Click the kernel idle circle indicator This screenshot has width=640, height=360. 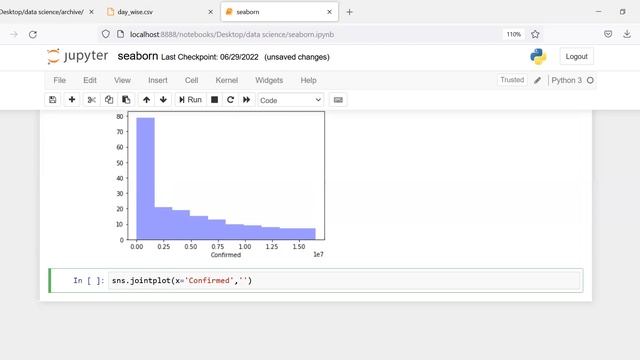click(x=590, y=80)
